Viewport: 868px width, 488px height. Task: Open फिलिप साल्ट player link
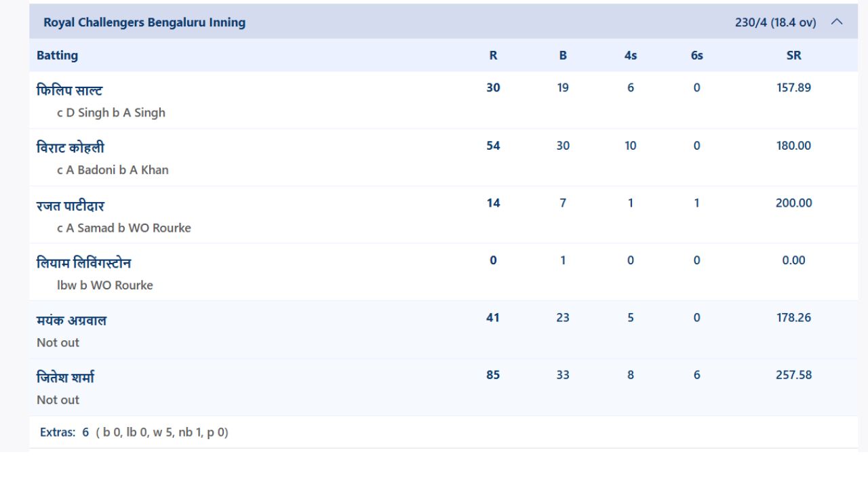click(69, 90)
